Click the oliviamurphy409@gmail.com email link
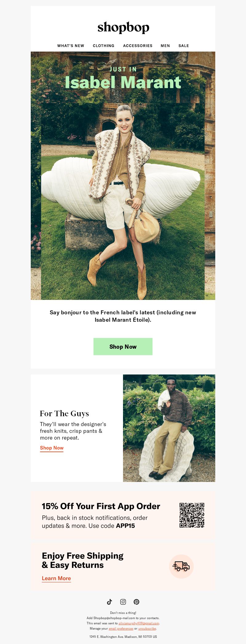The height and width of the screenshot is (644, 246). tap(139, 623)
